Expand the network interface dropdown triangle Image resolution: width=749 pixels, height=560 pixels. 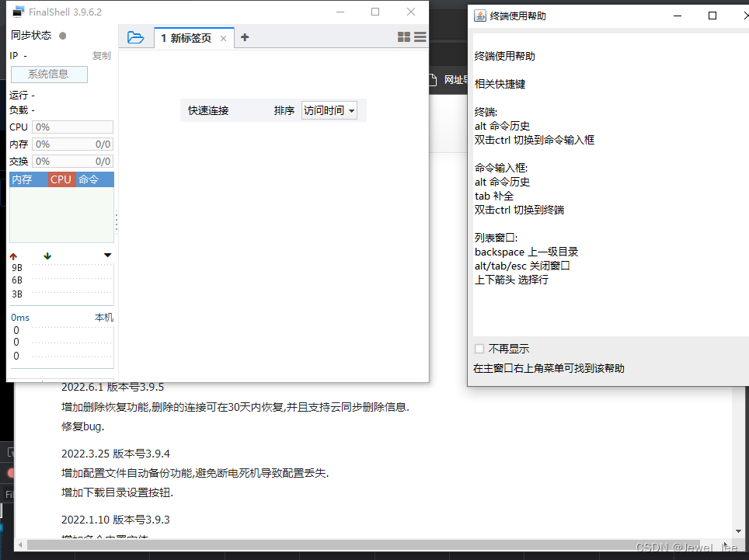[x=107, y=255]
